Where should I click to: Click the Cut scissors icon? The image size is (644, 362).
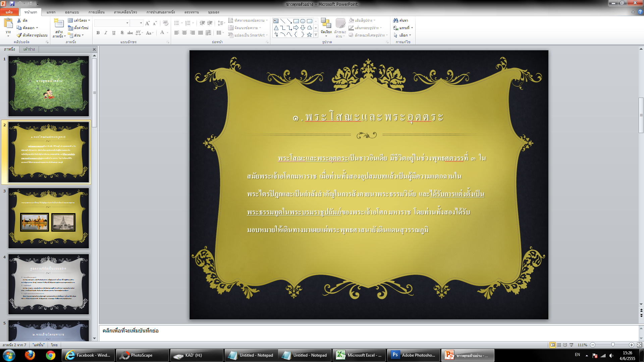pos(19,20)
